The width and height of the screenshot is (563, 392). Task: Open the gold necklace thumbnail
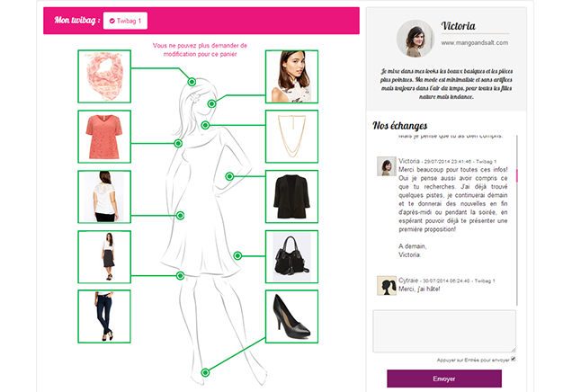(x=291, y=137)
